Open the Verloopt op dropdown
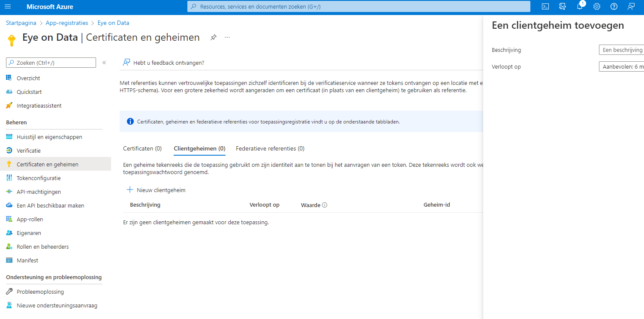 click(621, 66)
